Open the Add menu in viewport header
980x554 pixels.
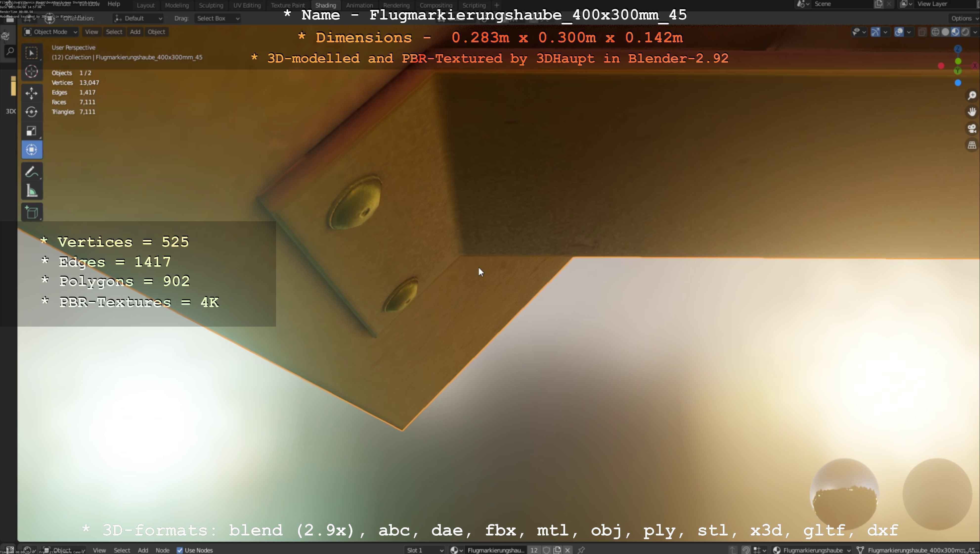coord(135,32)
